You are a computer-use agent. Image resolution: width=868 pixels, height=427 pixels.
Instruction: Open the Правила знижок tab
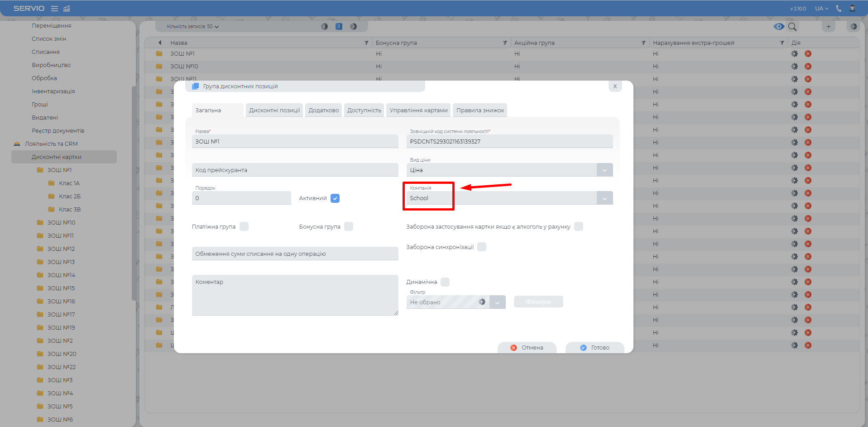(480, 110)
